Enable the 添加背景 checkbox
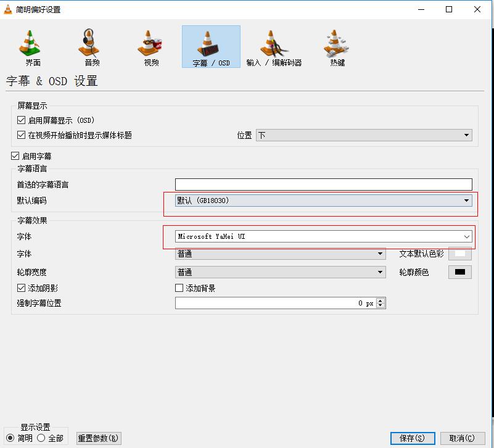The image size is (494, 448). [x=179, y=288]
